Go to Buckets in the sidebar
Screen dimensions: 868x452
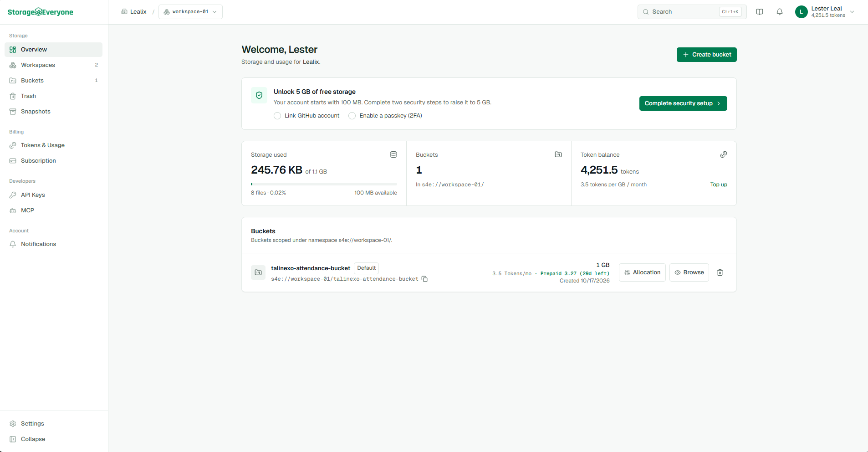(53, 81)
